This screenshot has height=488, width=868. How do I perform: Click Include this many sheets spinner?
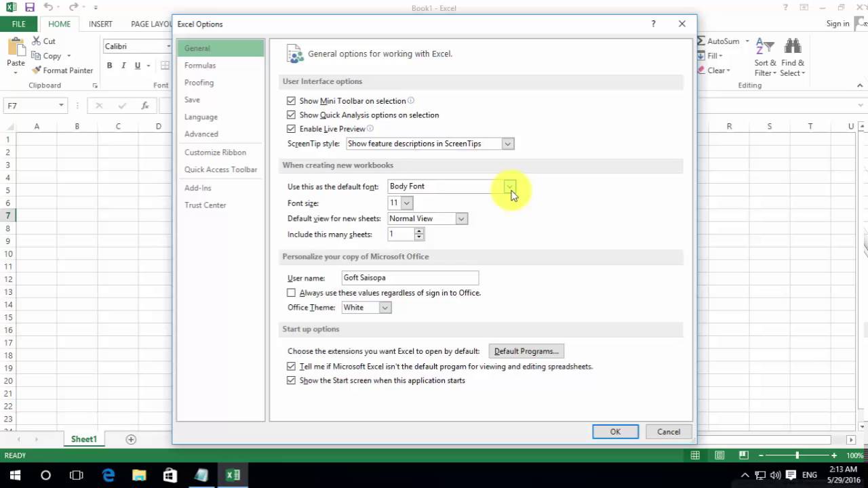coord(419,234)
